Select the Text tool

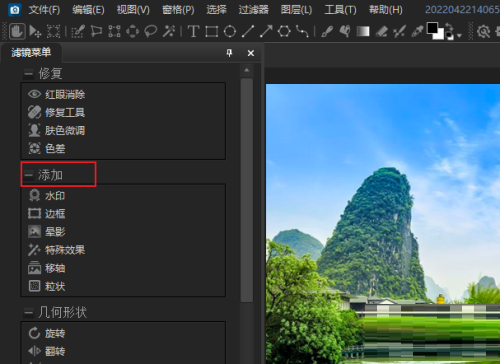[x=193, y=31]
